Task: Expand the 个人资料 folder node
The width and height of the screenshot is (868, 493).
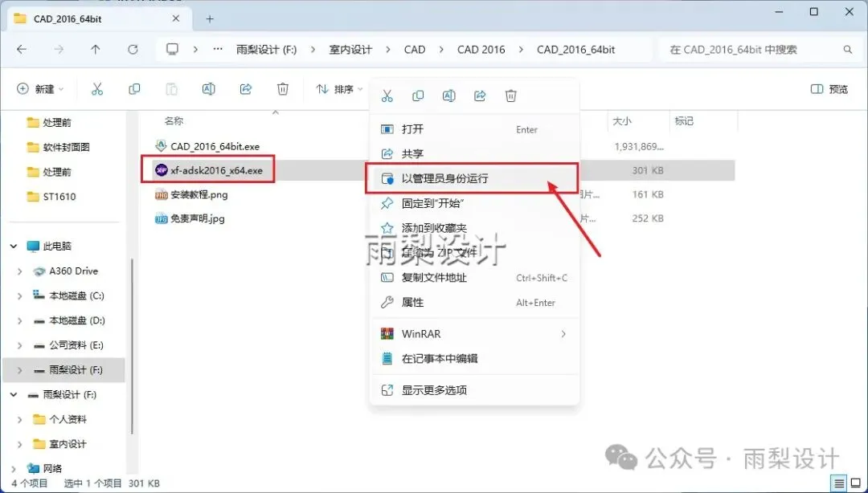Action: pyautogui.click(x=20, y=419)
